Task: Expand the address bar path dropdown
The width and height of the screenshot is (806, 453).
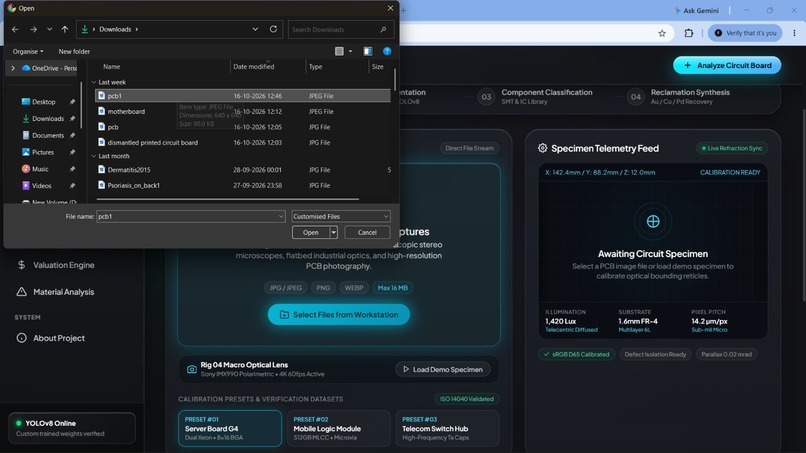Action: click(255, 29)
